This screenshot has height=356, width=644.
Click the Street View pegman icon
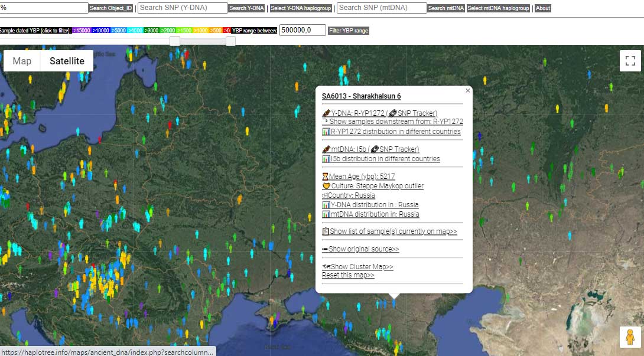tap(630, 337)
